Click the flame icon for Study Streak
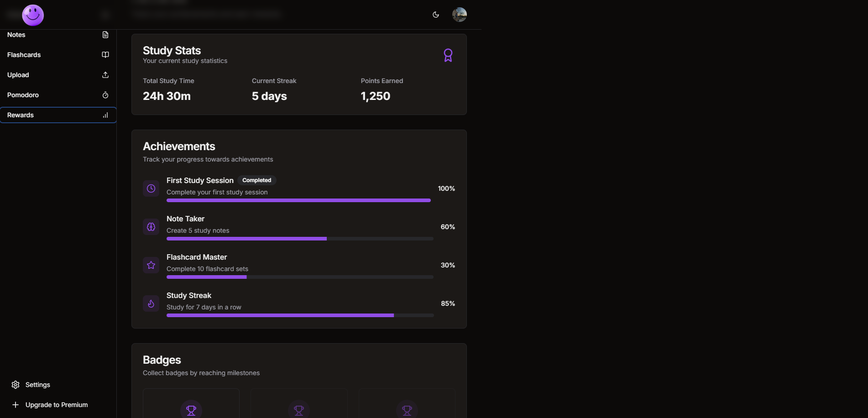 point(151,303)
